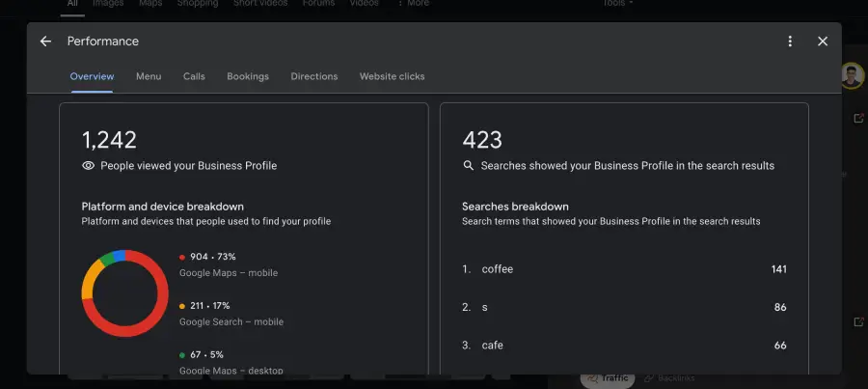
Task: Click the magnifier icon beside Searches showed
Action: (469, 166)
